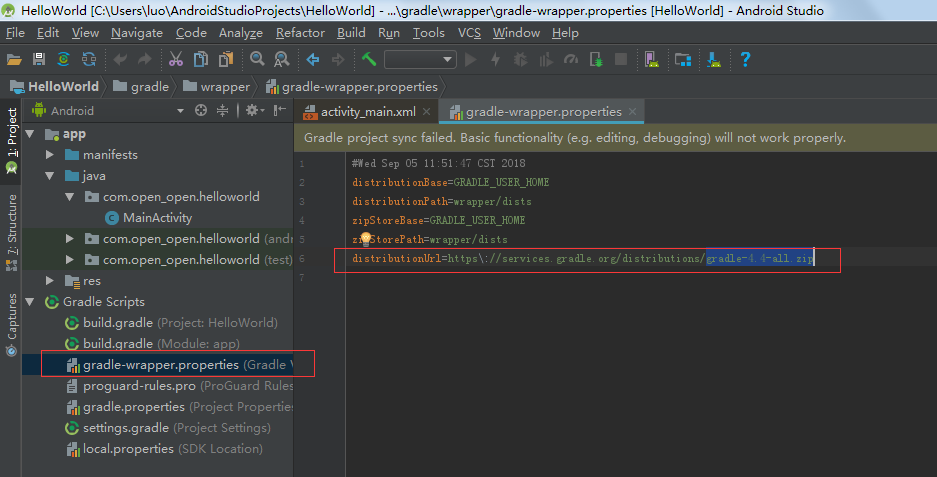Expand the test helloworld package
The height and width of the screenshot is (477, 937).
[x=70, y=259]
